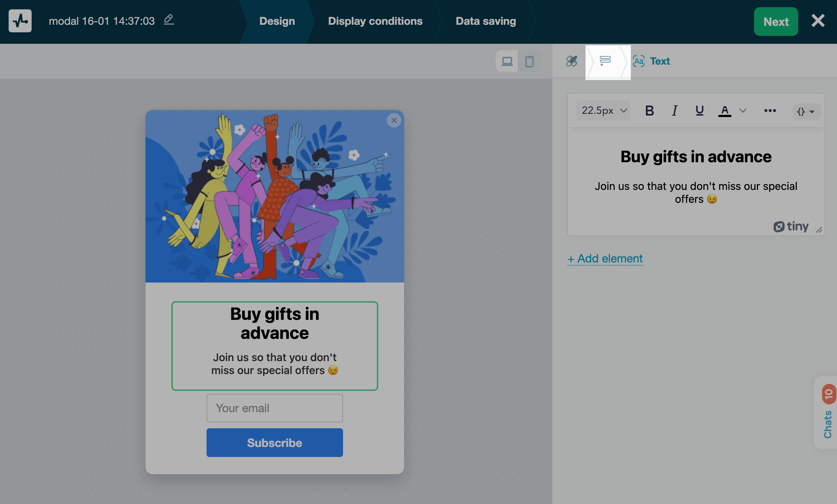Edit the modal name pencil icon

pos(169,20)
